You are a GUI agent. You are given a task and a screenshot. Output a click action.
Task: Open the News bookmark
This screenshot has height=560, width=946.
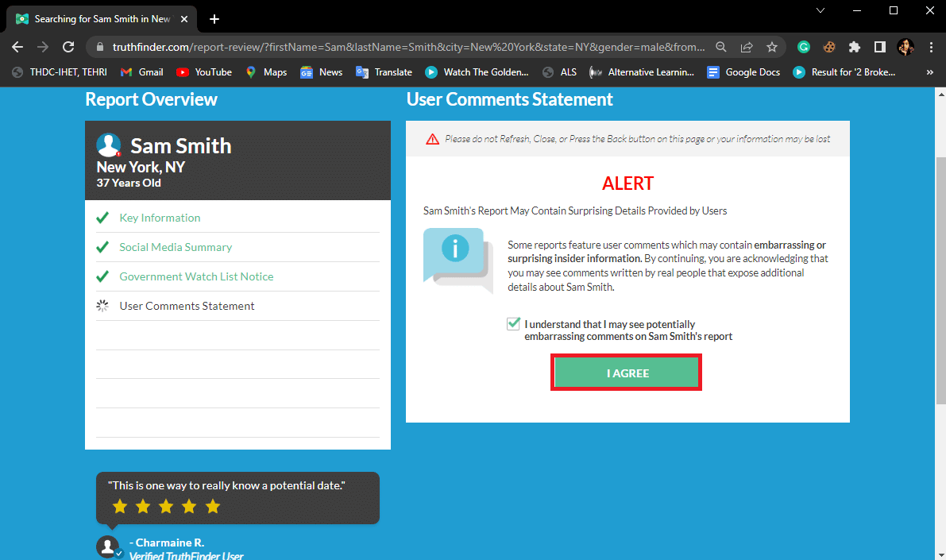(322, 72)
